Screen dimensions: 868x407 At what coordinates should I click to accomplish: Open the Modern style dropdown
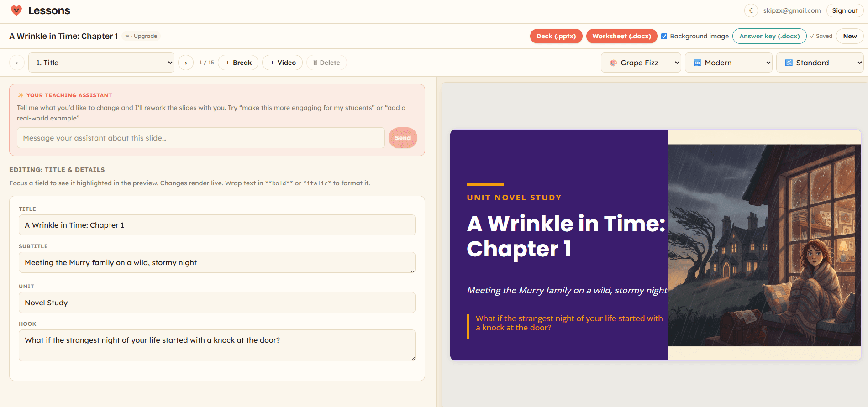point(729,63)
